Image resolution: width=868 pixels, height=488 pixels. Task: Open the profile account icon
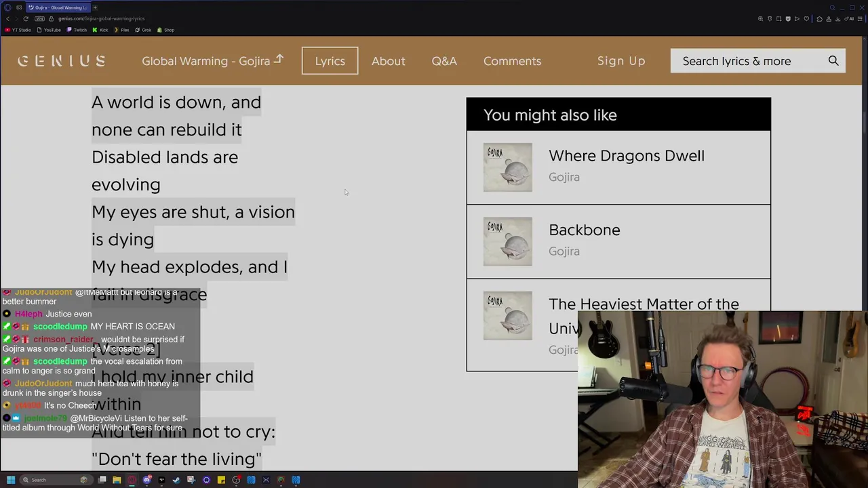click(x=829, y=19)
